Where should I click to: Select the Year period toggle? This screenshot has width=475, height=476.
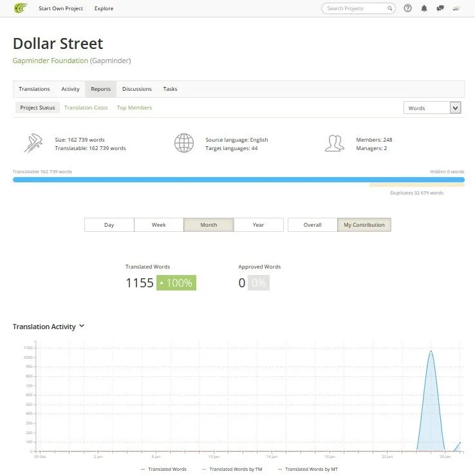(x=259, y=225)
